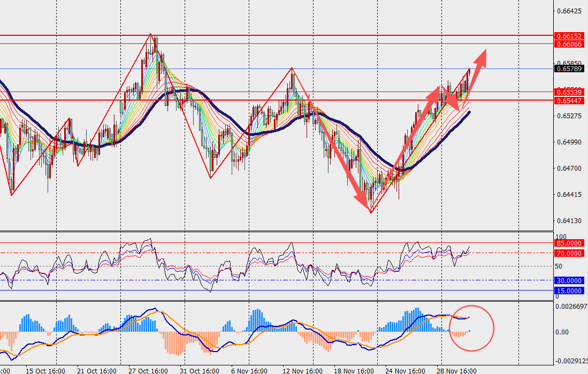The width and height of the screenshot is (588, 374).
Task: Select the 0.66066 price level tag
Action: (569, 44)
